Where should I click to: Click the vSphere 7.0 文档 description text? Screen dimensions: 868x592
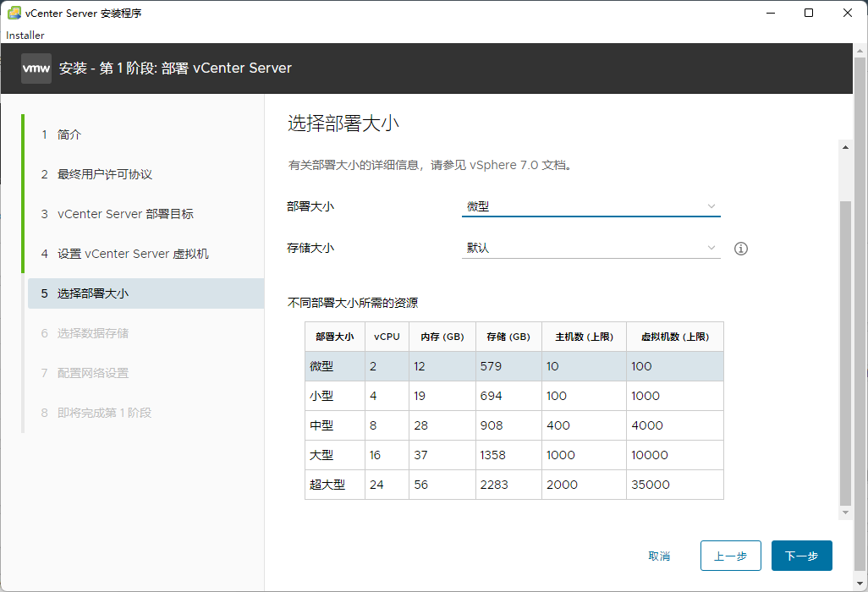coord(430,165)
